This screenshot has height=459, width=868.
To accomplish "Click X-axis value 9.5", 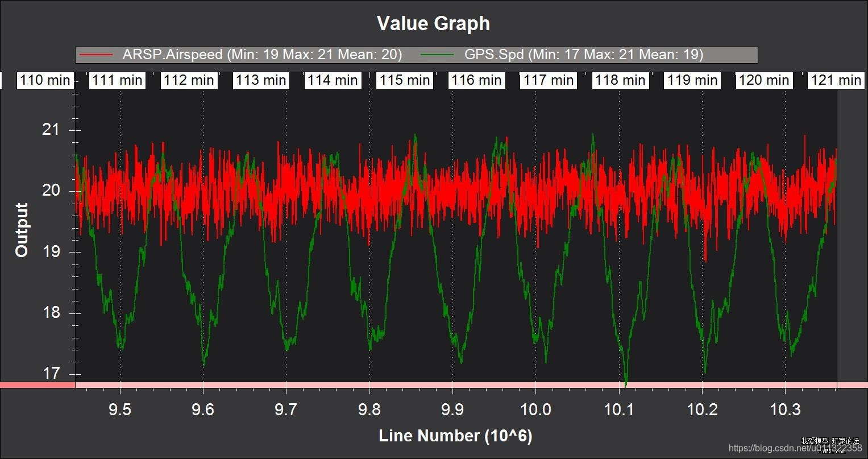I will click(x=120, y=409).
